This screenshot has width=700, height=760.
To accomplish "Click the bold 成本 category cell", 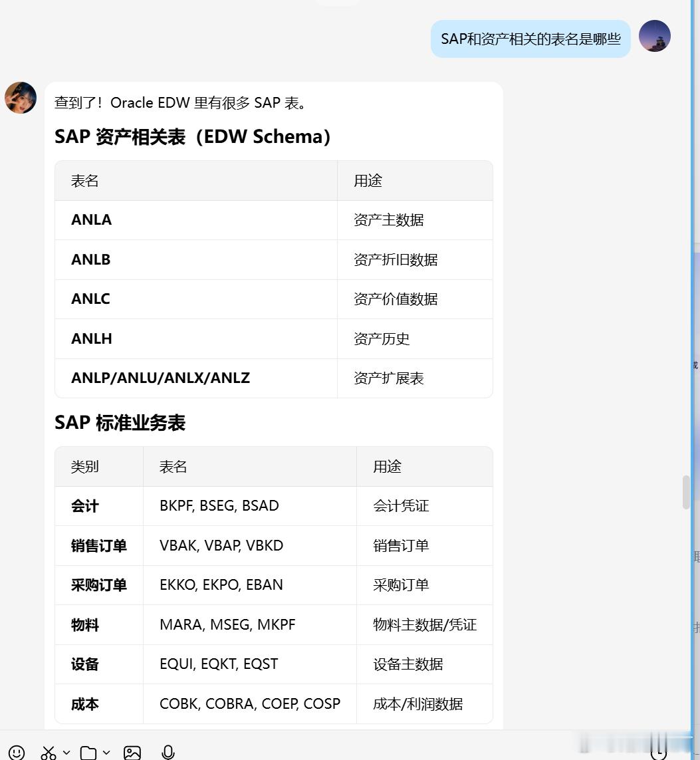I will click(99, 703).
